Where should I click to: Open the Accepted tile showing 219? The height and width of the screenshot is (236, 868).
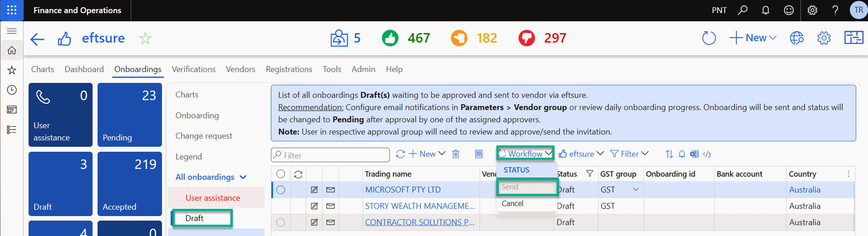130,184
